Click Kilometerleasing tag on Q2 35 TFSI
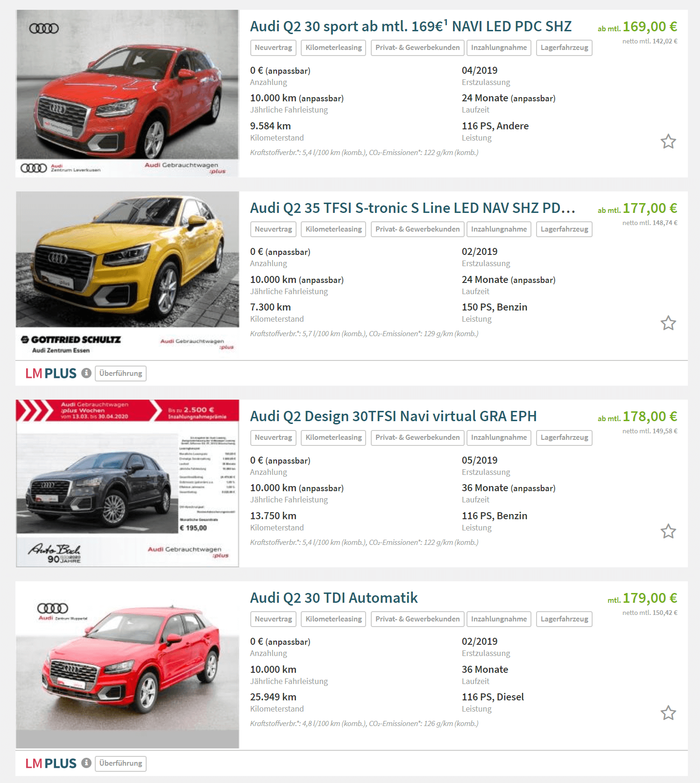The image size is (700, 783). 333,229
